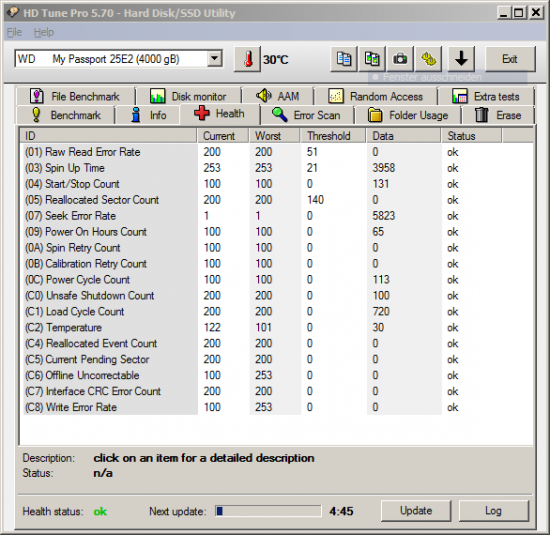Switch to Error Scan tab
550x535 pixels.
pyautogui.click(x=307, y=115)
